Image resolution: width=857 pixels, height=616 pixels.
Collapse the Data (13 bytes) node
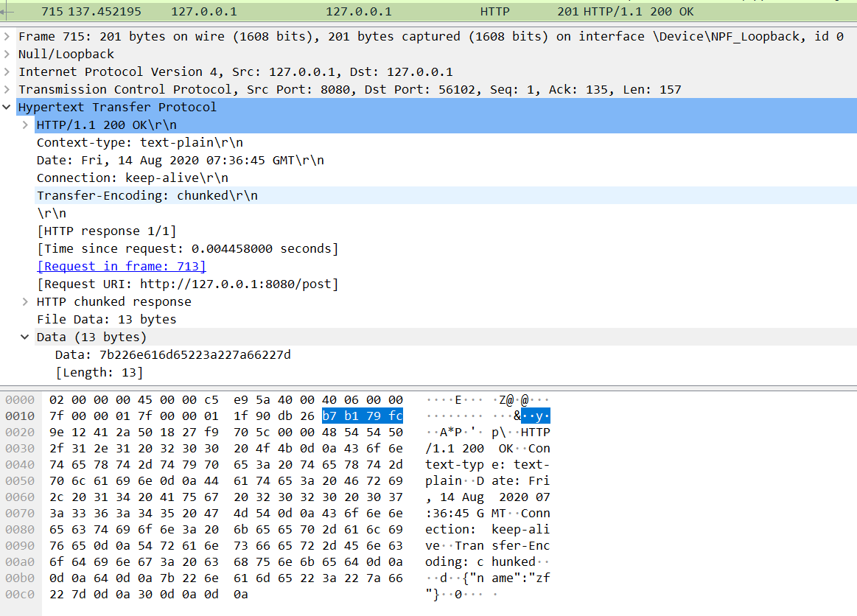25,337
